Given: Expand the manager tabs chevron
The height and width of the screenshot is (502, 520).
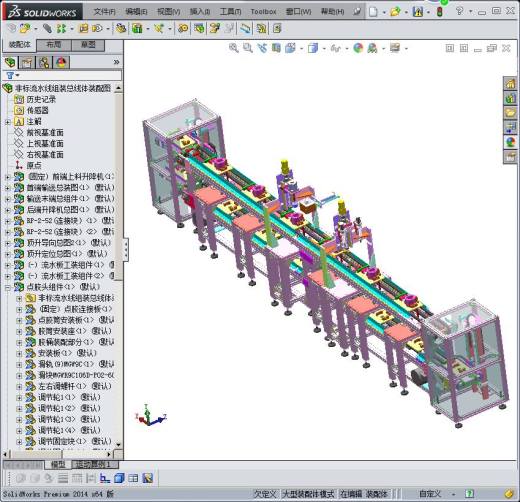Looking at the screenshot, I should [116, 62].
